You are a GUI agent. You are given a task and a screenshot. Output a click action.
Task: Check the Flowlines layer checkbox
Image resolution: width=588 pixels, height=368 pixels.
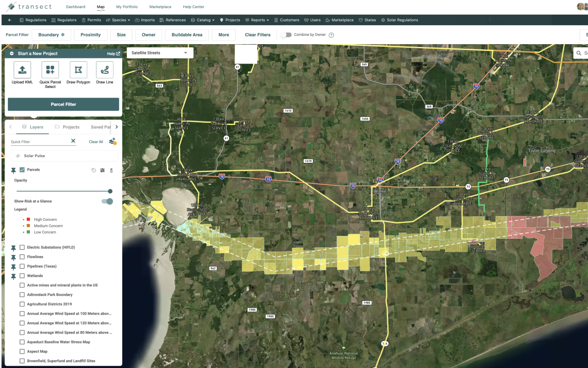coord(22,257)
